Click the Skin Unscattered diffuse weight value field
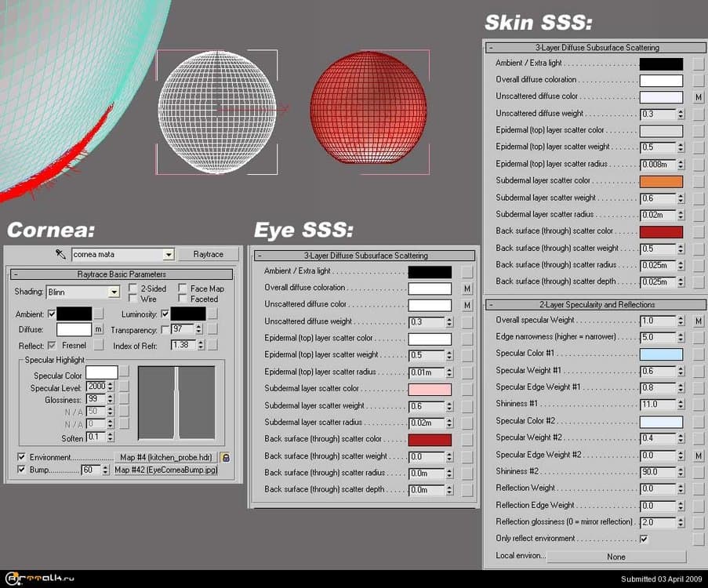 pyautogui.click(x=657, y=114)
